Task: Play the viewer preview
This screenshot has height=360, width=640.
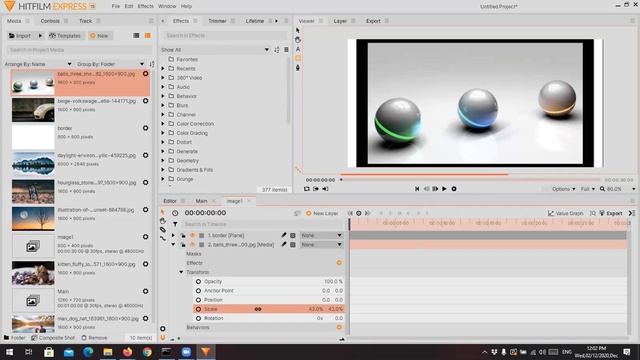Action: click(x=444, y=189)
